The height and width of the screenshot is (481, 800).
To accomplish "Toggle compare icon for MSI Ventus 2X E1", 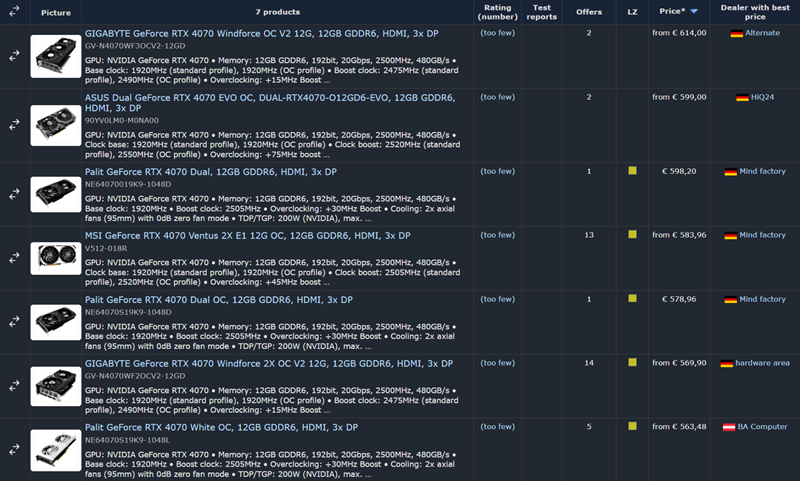I will coord(15,258).
